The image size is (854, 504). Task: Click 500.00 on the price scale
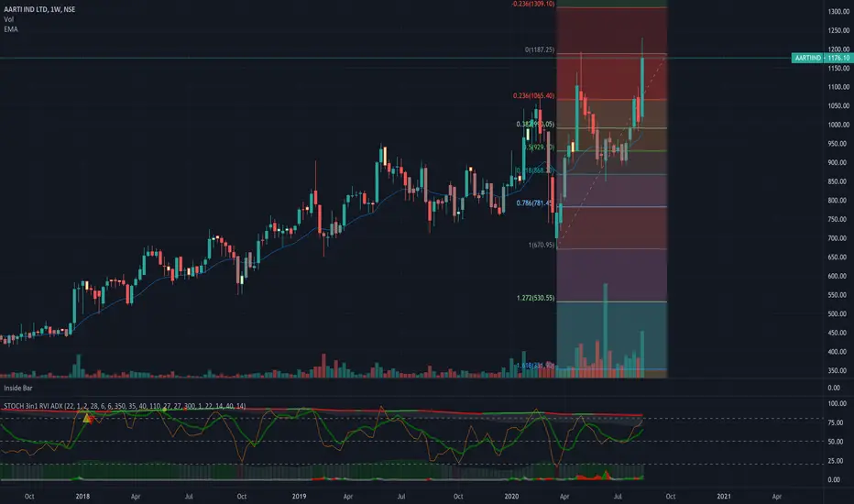click(x=838, y=313)
